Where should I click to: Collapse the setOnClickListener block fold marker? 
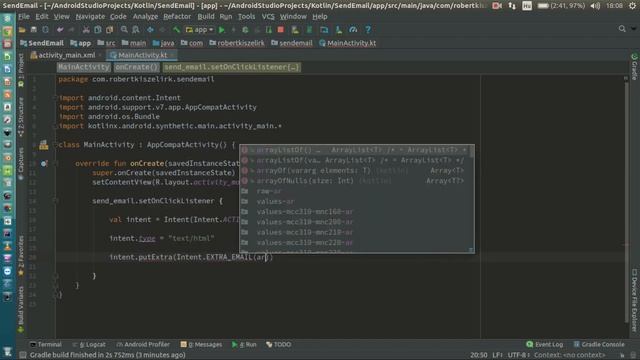(55, 201)
